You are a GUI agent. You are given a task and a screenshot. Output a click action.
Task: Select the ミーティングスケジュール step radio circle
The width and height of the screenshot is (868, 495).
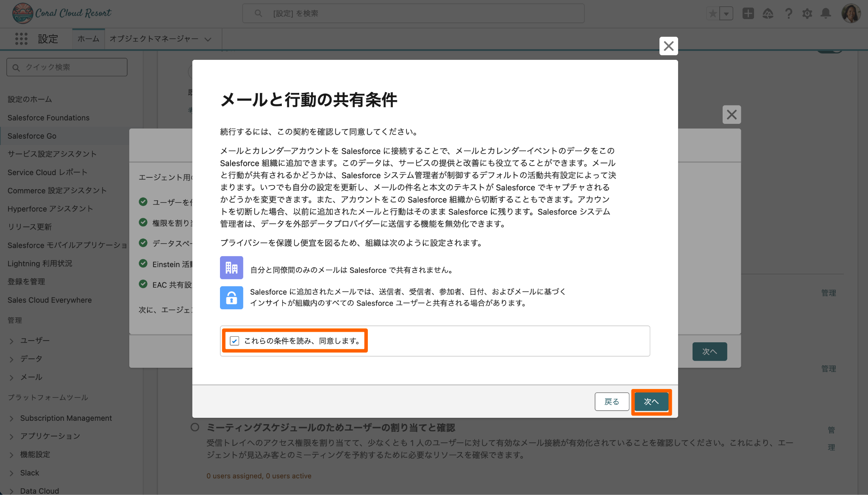pos(195,427)
